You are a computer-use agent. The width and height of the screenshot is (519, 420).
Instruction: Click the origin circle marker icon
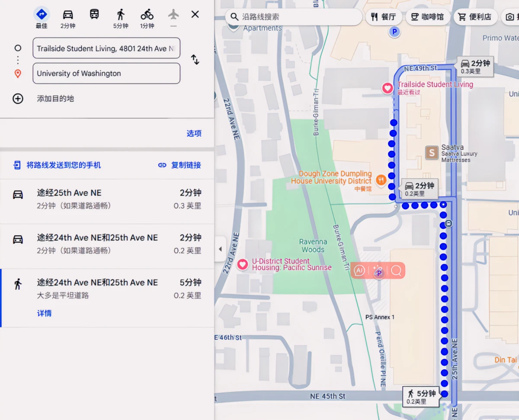tap(18, 48)
